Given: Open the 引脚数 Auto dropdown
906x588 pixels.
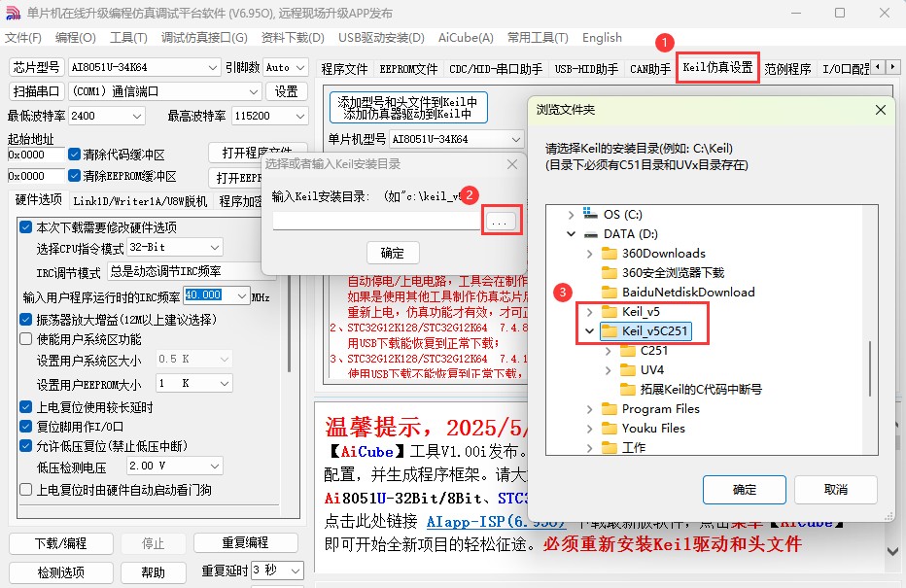Looking at the screenshot, I should click(x=286, y=68).
